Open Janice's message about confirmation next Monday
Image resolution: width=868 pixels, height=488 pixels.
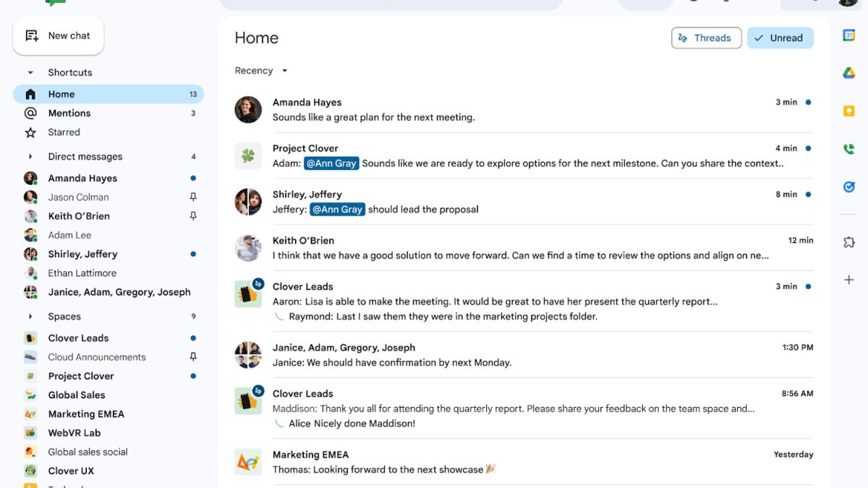click(x=392, y=363)
